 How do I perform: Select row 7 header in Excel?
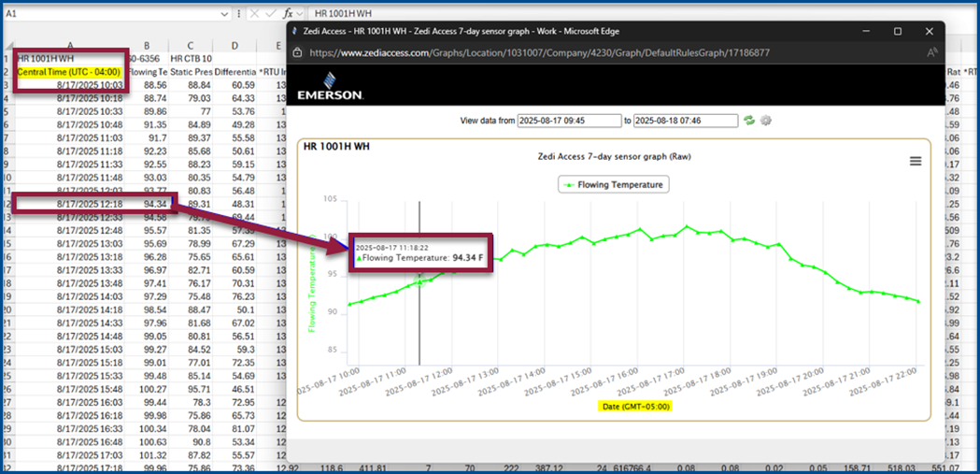pos(8,137)
